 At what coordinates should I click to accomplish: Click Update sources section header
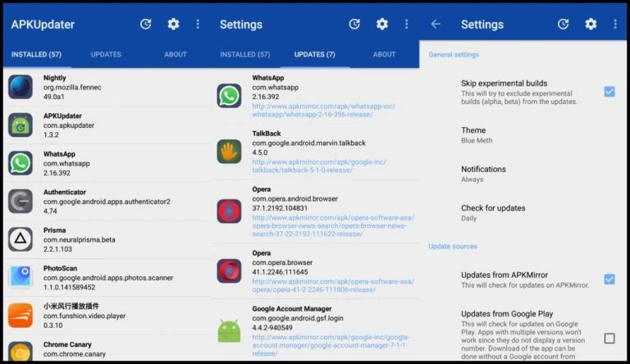453,246
